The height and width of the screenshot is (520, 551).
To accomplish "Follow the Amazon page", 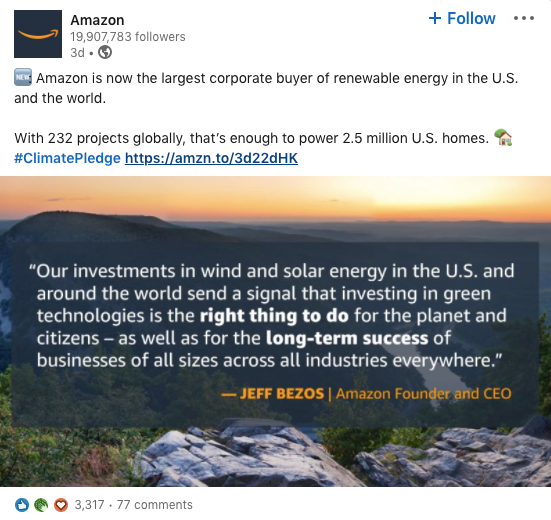I will (462, 18).
